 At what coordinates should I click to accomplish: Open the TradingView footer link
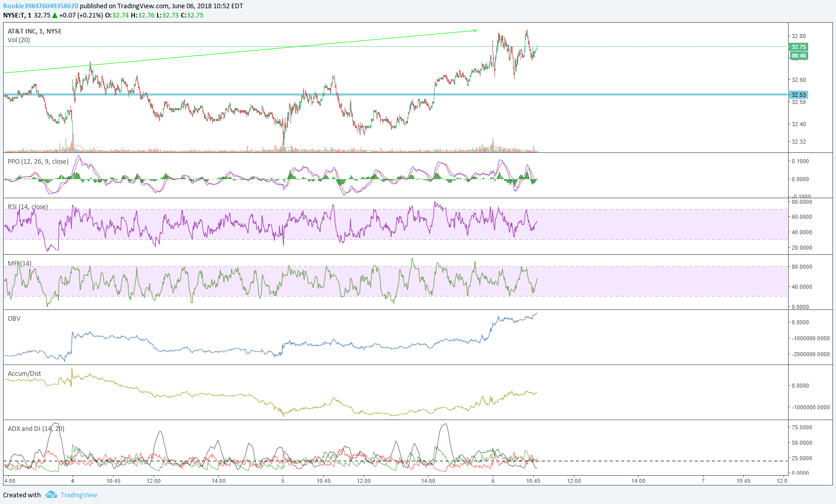point(79,495)
